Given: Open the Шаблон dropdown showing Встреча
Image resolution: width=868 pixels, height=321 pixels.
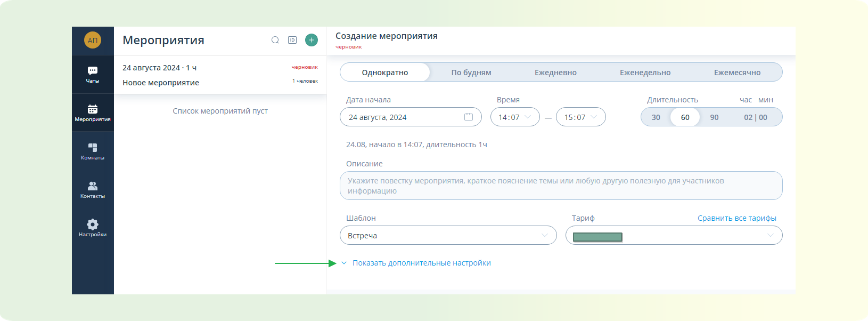Looking at the screenshot, I should click(448, 236).
